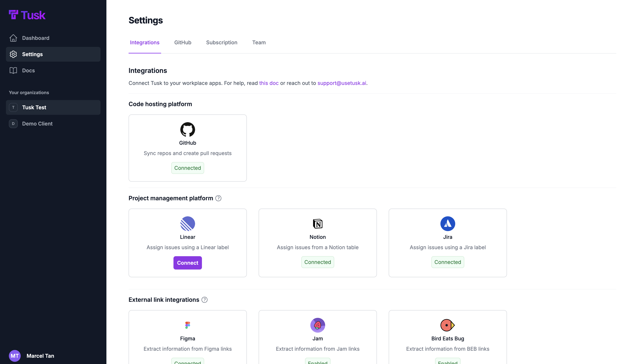Image resolution: width=637 pixels, height=364 pixels.
Task: Click 'Assign issues from a Notion table' text
Action: 318,247
